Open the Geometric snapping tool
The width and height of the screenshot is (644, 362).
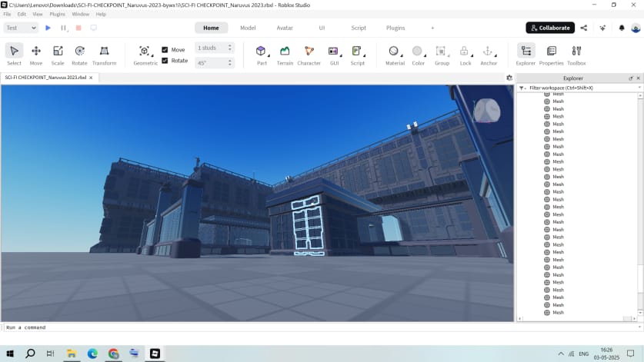click(145, 55)
